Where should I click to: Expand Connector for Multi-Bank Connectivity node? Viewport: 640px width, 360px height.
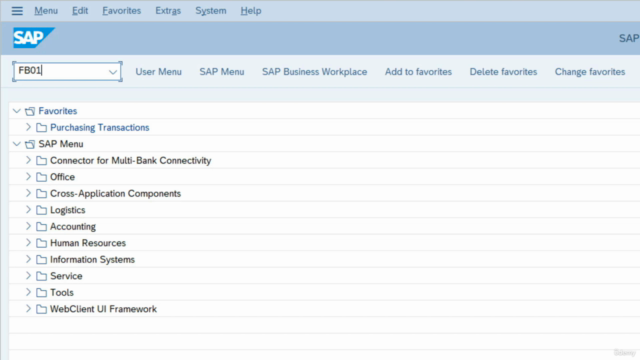pyautogui.click(x=28, y=160)
